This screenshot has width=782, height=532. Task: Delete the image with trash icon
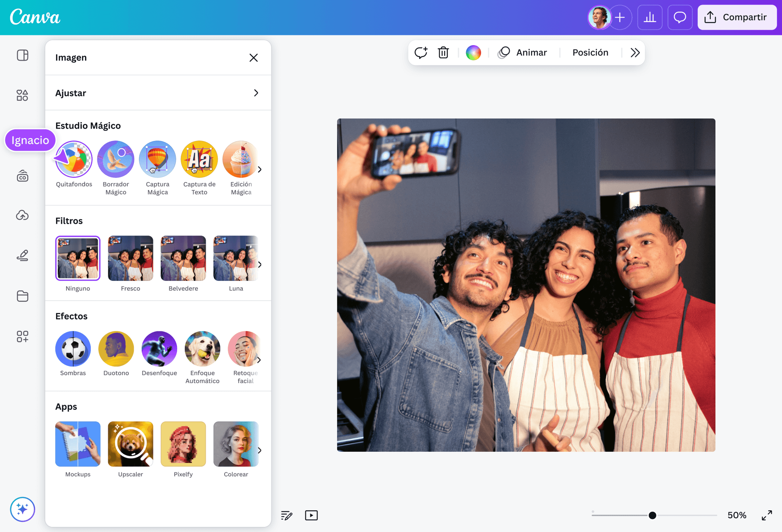[x=443, y=53]
